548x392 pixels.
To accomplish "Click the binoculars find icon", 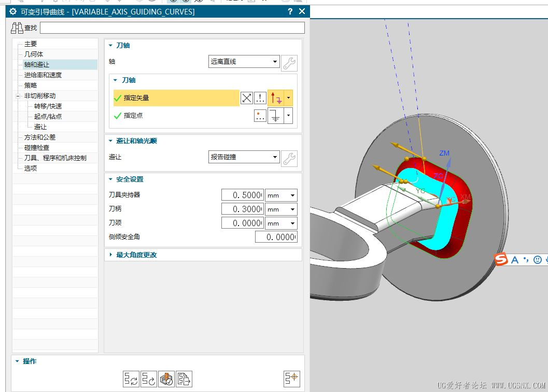I will coord(17,28).
